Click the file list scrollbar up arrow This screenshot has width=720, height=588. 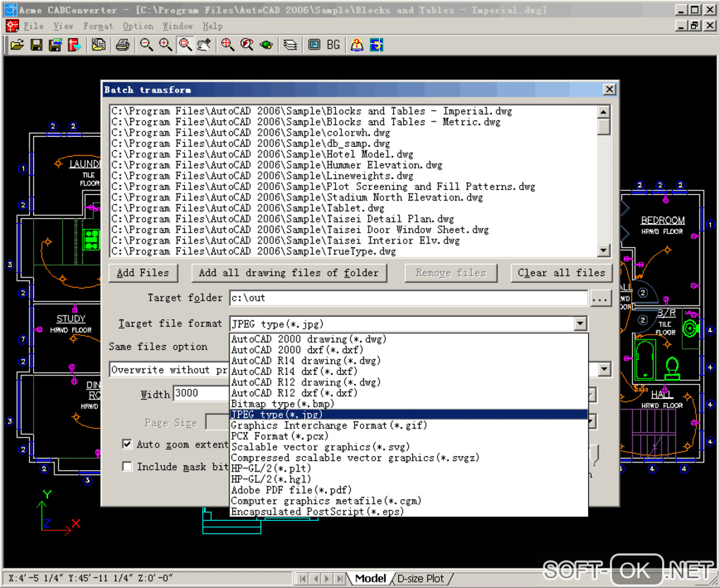click(x=604, y=112)
